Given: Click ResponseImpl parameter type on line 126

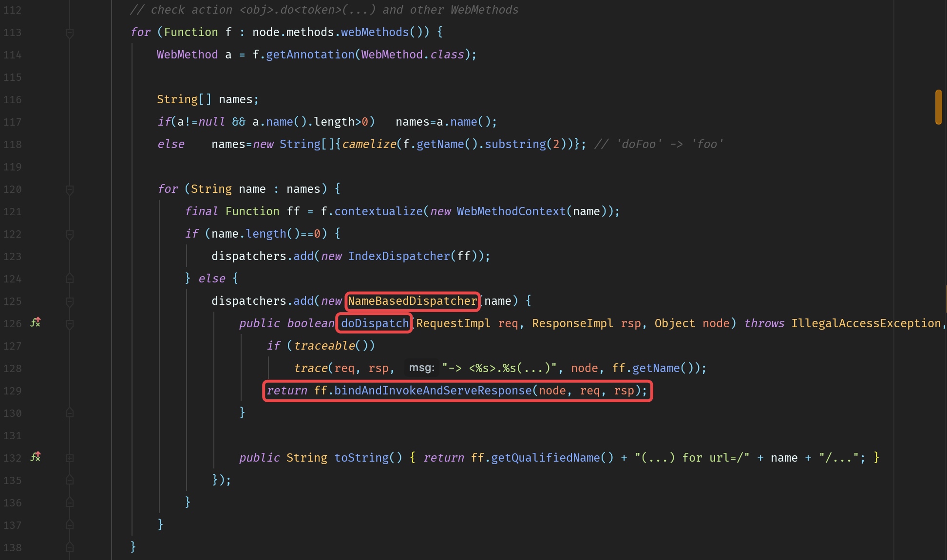Looking at the screenshot, I should coord(572,324).
